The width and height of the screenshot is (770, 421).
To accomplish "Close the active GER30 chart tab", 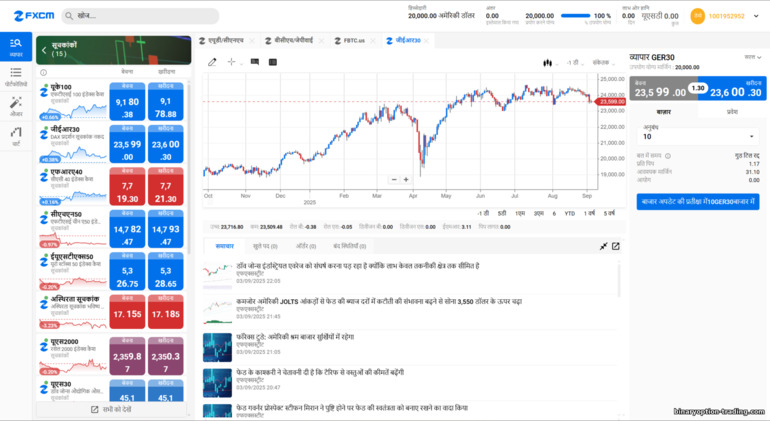I will (426, 41).
